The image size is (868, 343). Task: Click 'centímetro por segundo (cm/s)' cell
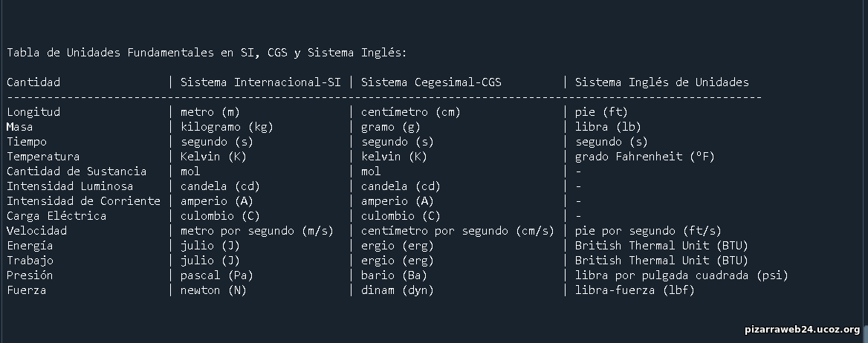point(457,231)
